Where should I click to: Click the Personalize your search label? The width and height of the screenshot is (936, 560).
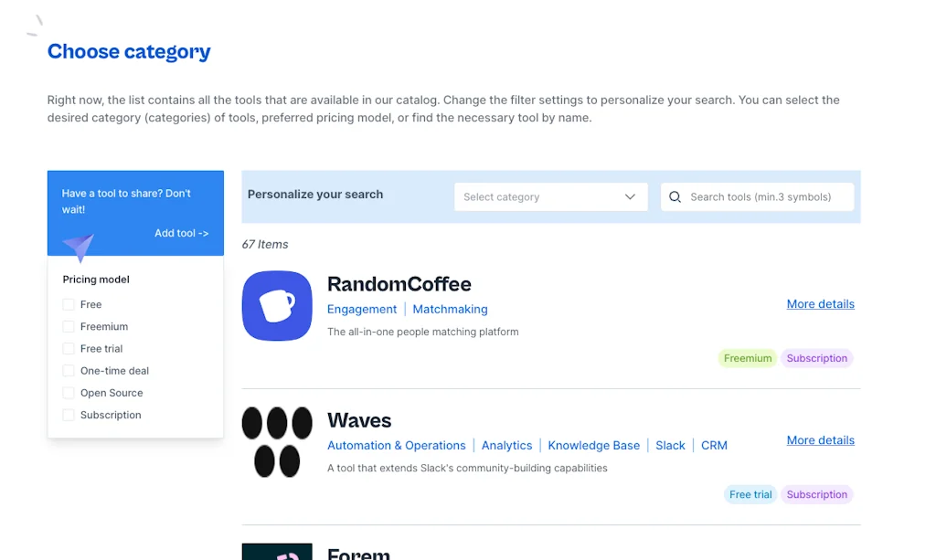(315, 195)
